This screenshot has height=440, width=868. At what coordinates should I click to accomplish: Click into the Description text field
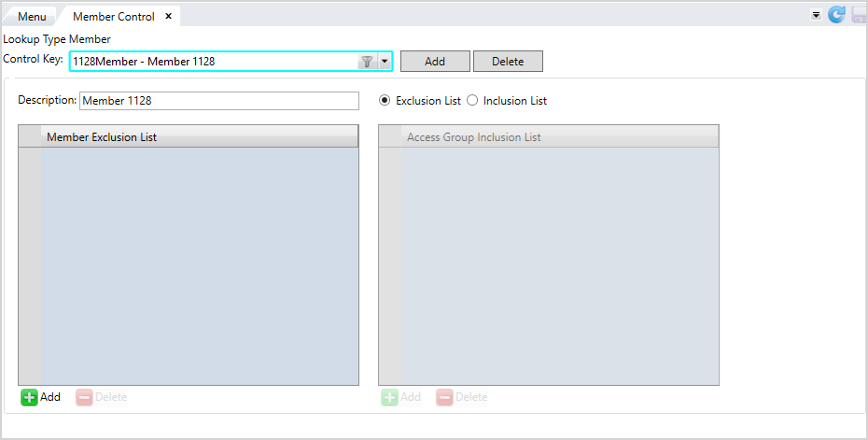219,101
